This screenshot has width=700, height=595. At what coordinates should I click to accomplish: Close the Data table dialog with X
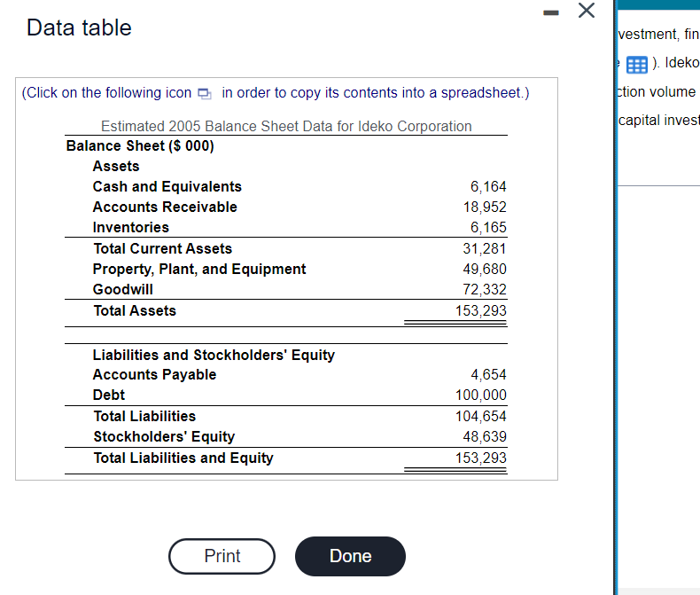tap(587, 11)
